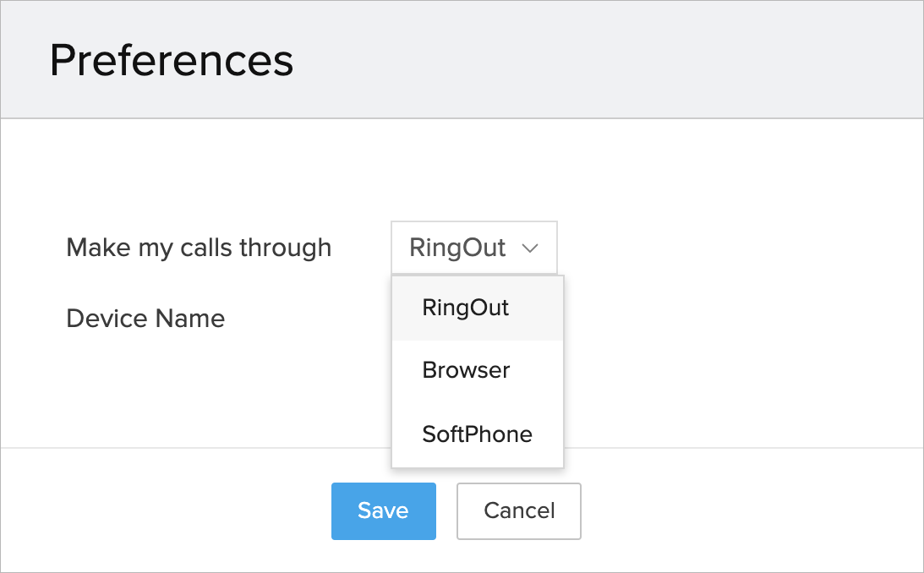Click the "Make my calls through" label
924x573 pixels.
199,248
